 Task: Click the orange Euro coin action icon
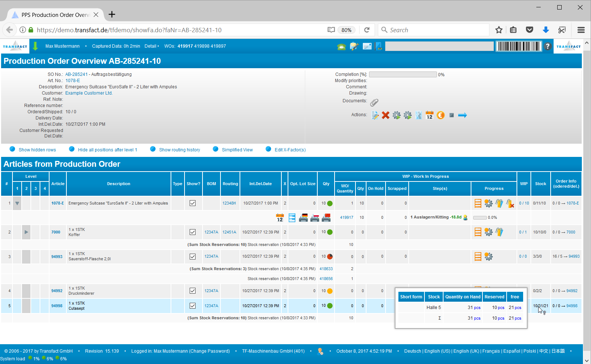tap(441, 115)
